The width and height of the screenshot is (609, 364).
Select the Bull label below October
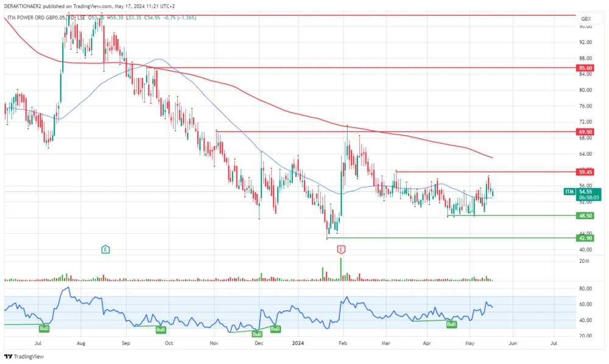[160, 329]
